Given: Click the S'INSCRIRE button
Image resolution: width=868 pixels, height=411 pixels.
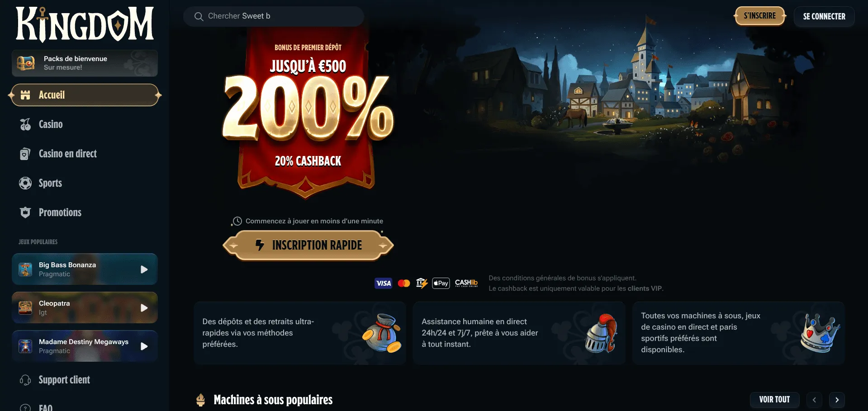Looking at the screenshot, I should point(760,16).
